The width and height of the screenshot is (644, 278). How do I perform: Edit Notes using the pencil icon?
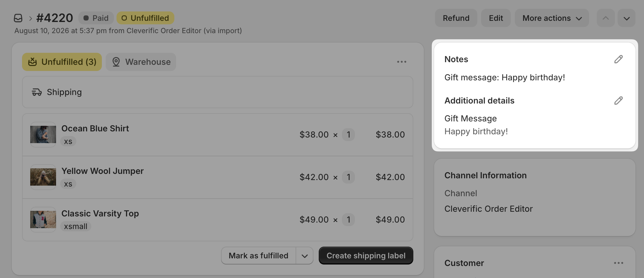point(618,59)
